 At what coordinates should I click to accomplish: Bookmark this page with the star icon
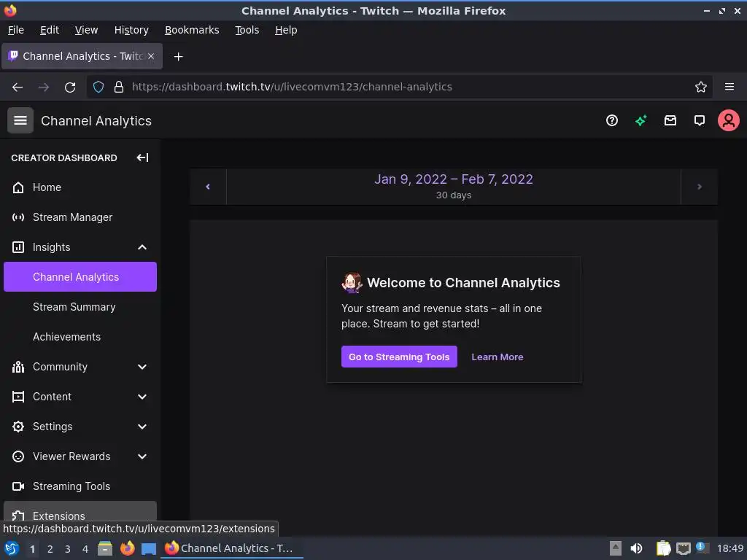click(700, 87)
